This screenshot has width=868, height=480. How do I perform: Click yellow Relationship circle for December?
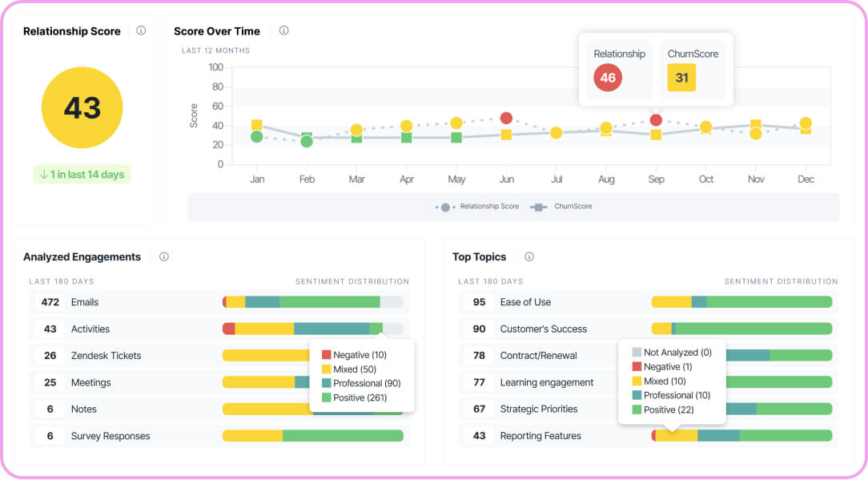806,123
